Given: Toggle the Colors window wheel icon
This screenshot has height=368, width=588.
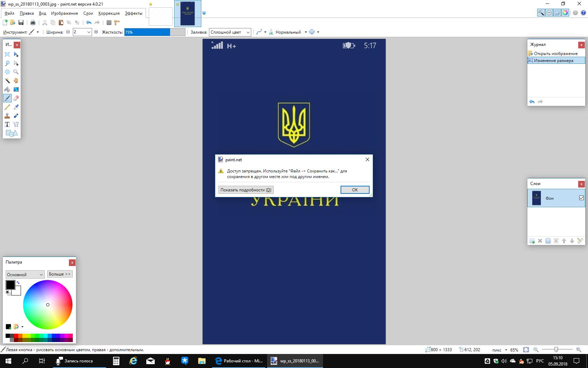Looking at the screenshot, I should click(565, 13).
